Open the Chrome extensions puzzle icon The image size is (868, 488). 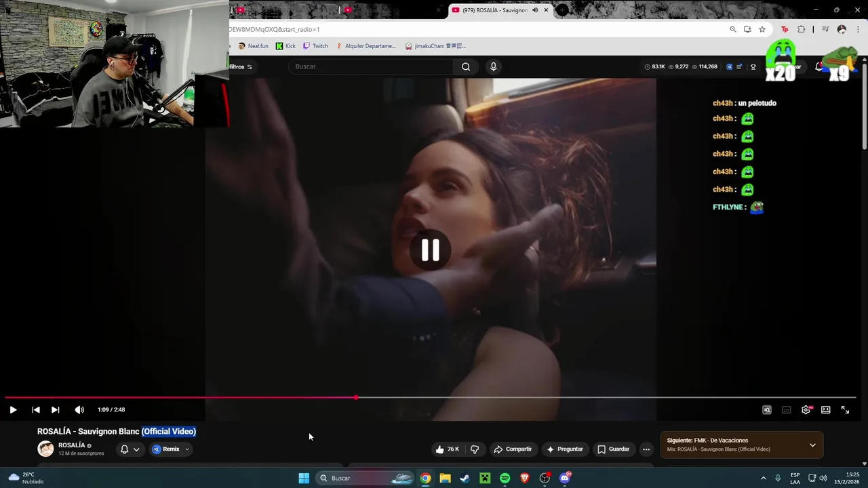(802, 29)
